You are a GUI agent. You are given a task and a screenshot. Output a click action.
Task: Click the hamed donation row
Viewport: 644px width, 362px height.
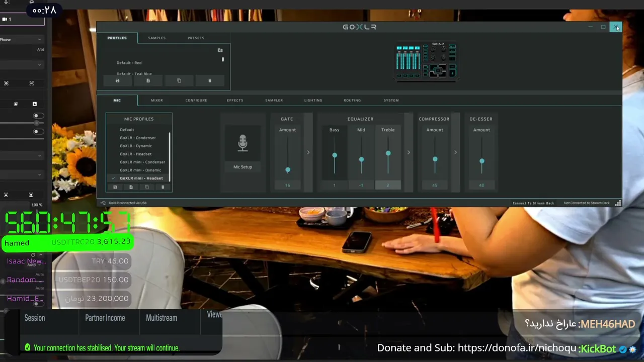67,242
